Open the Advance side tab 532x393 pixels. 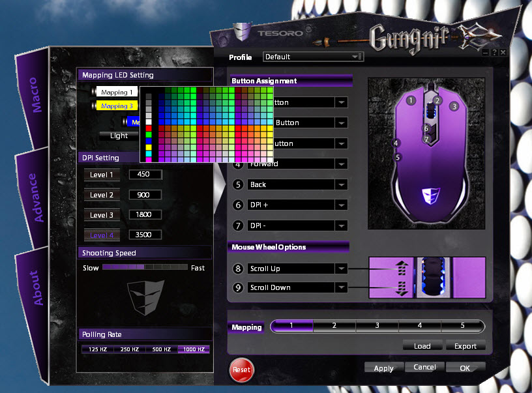(35, 198)
